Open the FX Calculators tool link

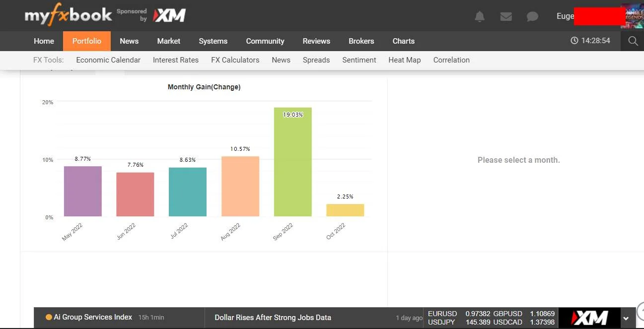[235, 60]
